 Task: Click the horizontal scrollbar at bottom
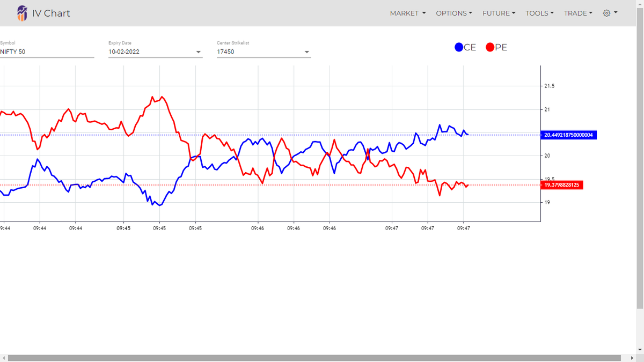click(314, 358)
